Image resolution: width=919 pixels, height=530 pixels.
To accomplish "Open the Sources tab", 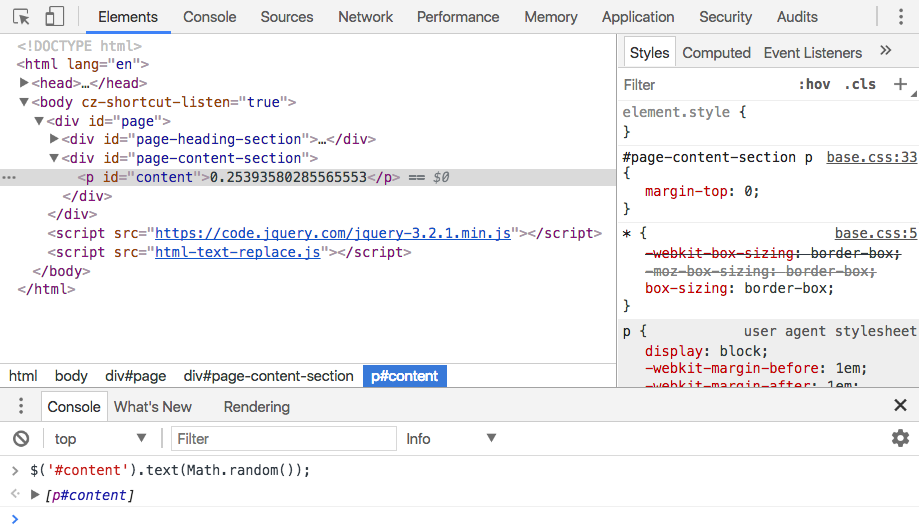I will coord(287,17).
